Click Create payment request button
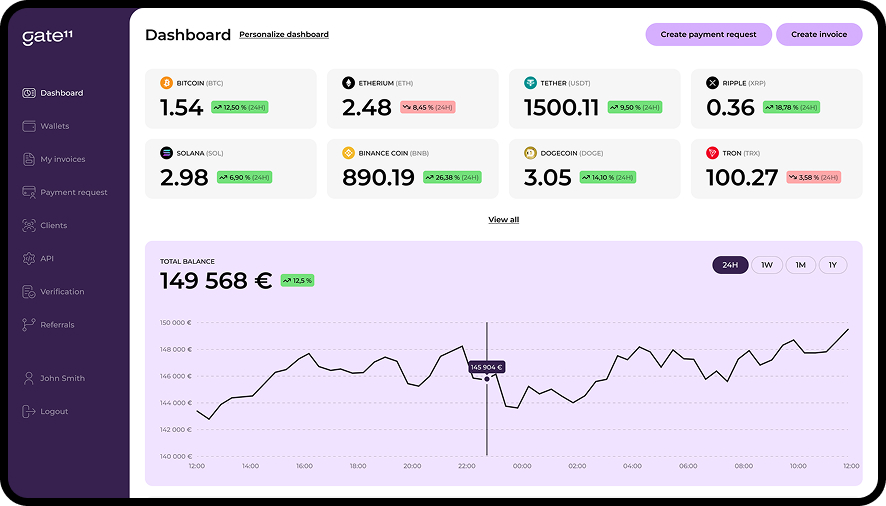This screenshot has height=506, width=886. (x=708, y=34)
